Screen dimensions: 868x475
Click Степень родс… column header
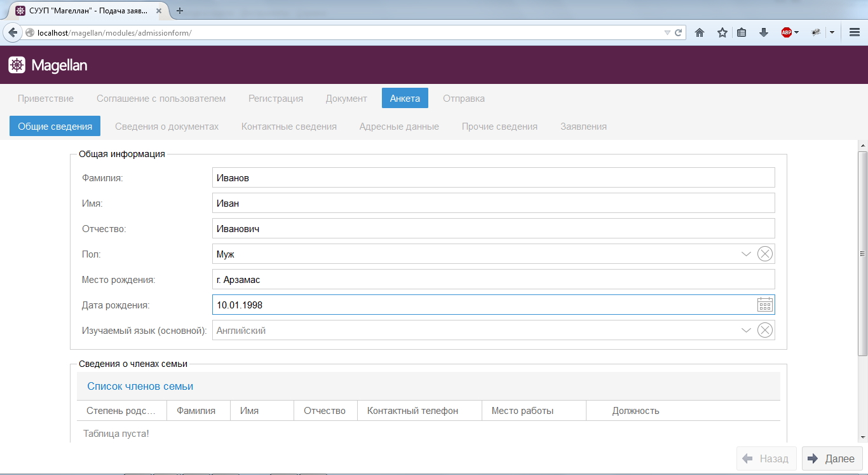[121, 411]
